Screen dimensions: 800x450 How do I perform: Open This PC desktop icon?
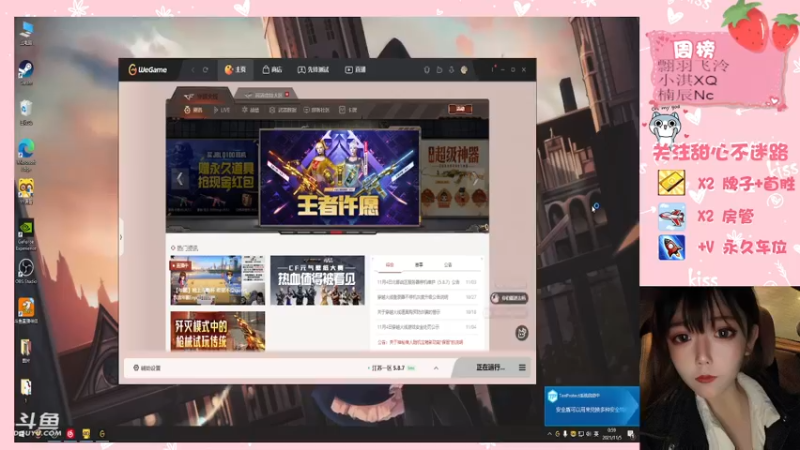pyautogui.click(x=26, y=34)
